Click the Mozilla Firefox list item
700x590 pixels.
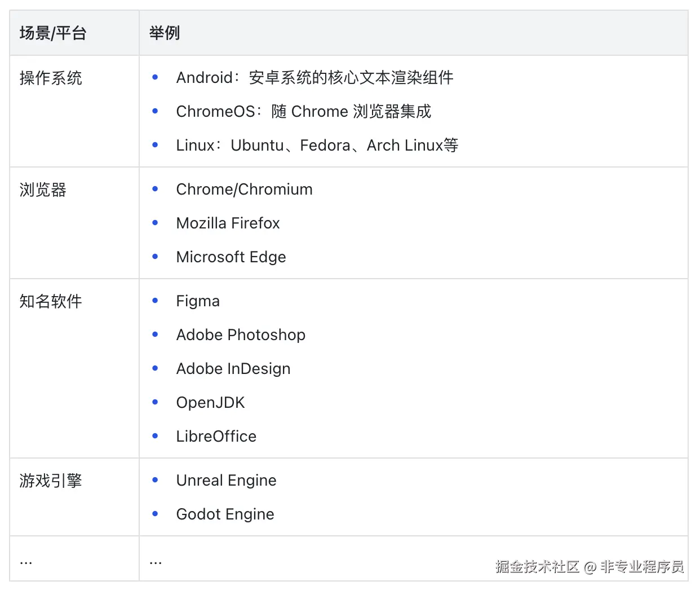[228, 223]
